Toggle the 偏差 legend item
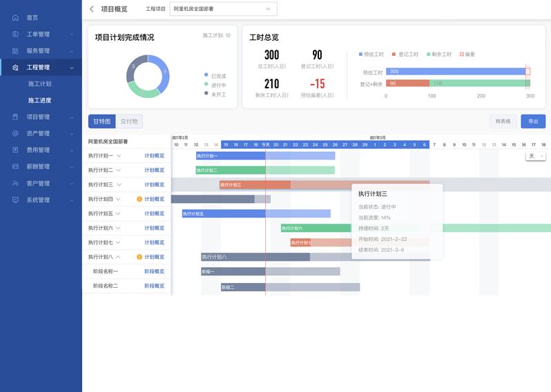Screen dimensions: 551x392 click(x=467, y=54)
